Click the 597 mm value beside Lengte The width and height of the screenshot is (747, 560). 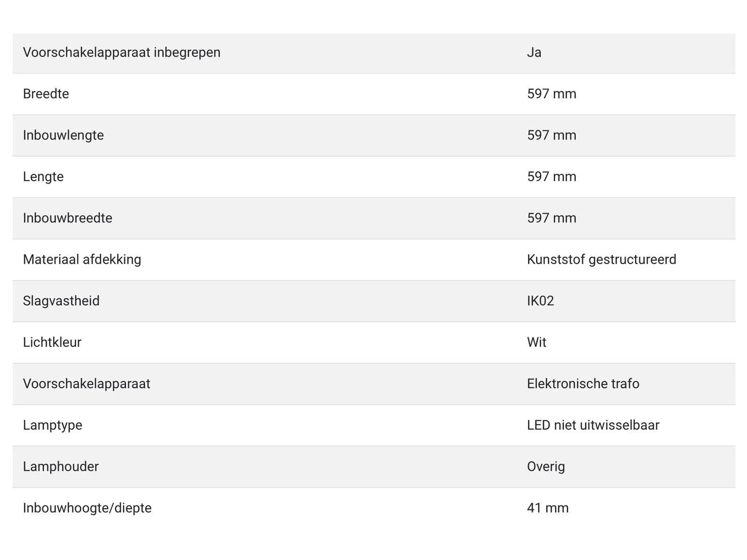(x=551, y=177)
